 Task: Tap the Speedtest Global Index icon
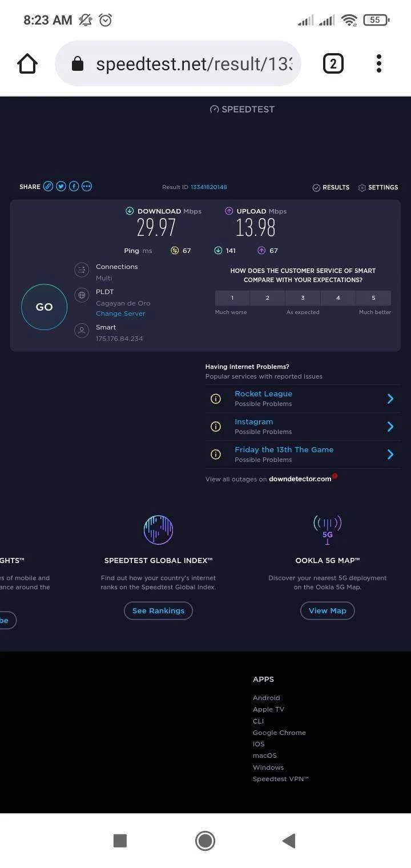(158, 529)
